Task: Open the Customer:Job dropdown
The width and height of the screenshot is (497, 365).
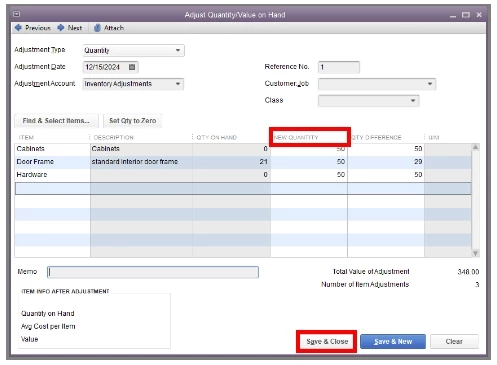Action: click(x=430, y=84)
